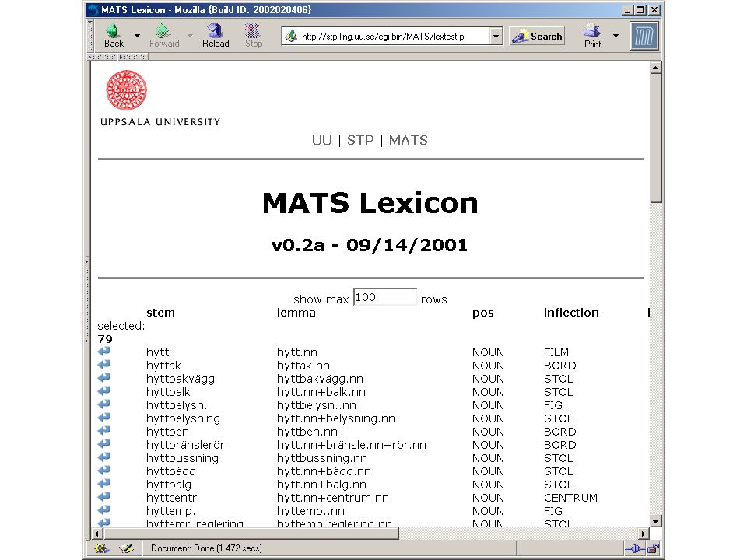Click the arrow icon for hyttbränslerör row

click(x=103, y=444)
